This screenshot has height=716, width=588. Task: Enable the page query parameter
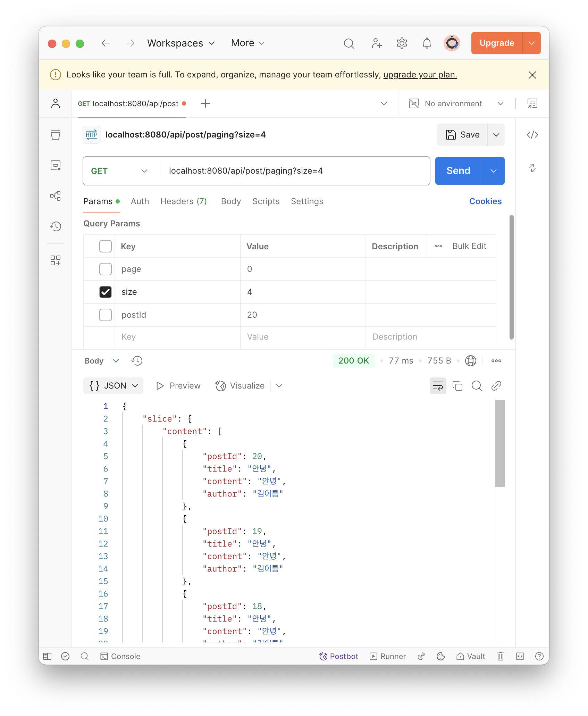coord(105,269)
